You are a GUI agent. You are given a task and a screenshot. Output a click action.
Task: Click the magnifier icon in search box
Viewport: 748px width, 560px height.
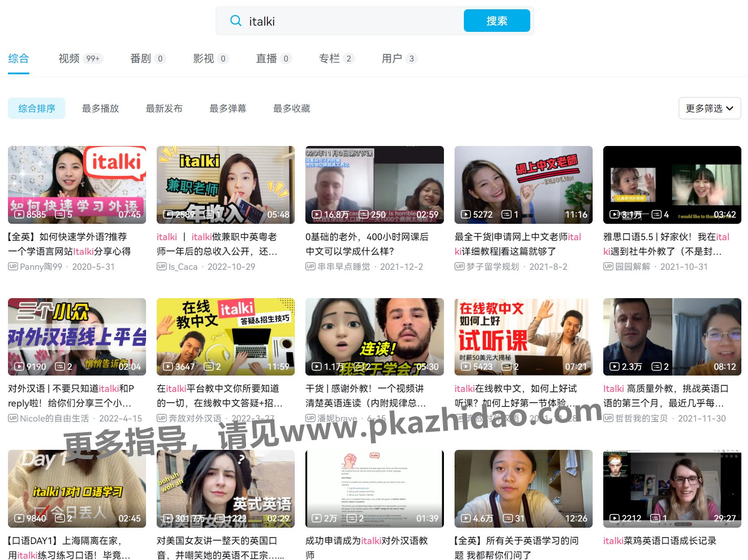point(236,21)
